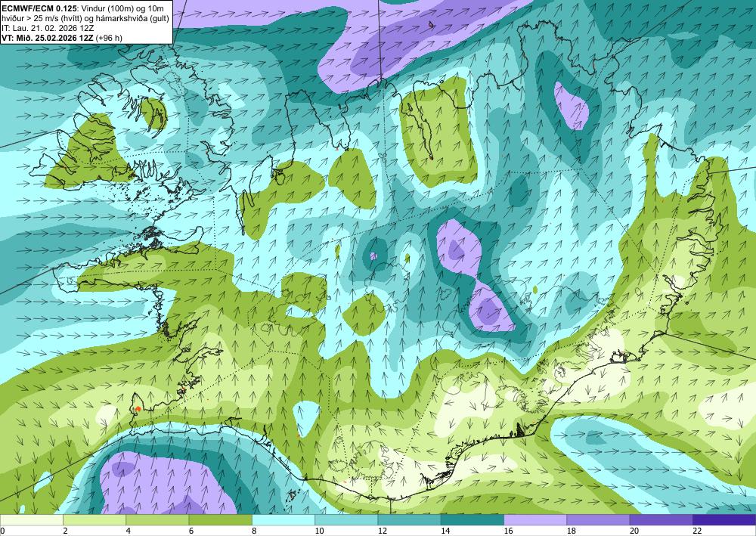Select the 2–4 m/s pale green legend swatch
756x536 pixels.
pyautogui.click(x=94, y=519)
